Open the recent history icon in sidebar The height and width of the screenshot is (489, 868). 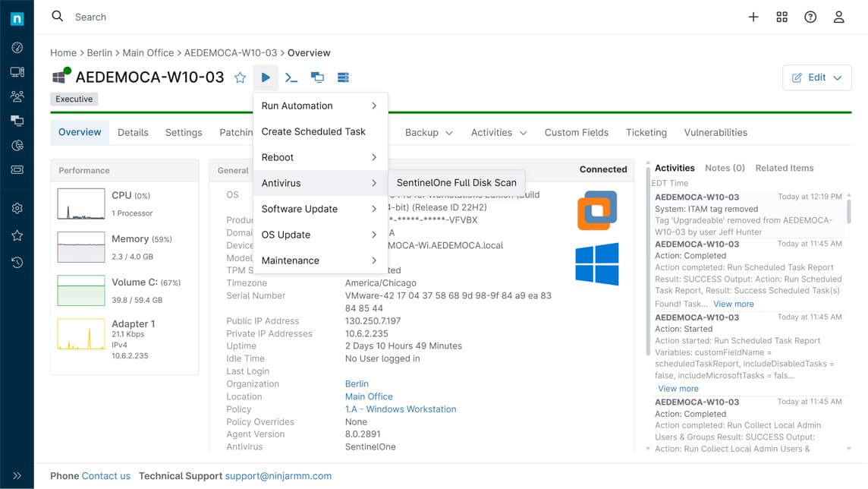click(17, 263)
